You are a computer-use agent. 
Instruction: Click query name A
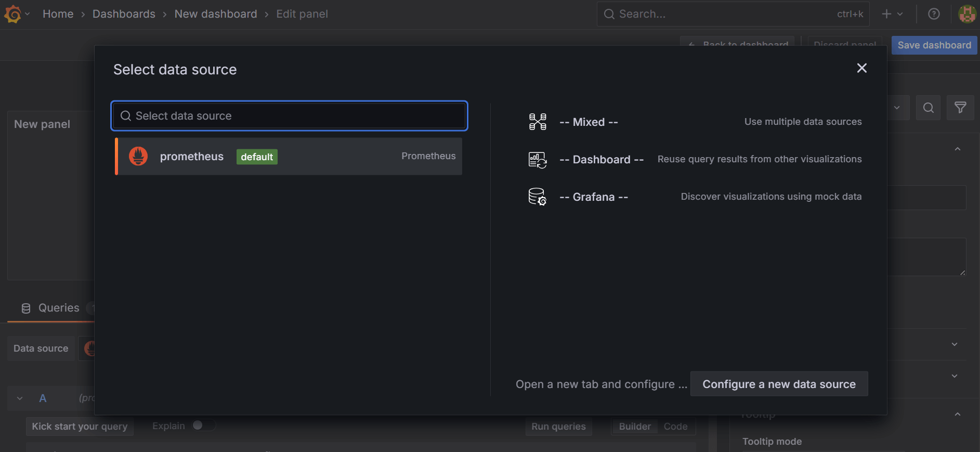pos(43,398)
